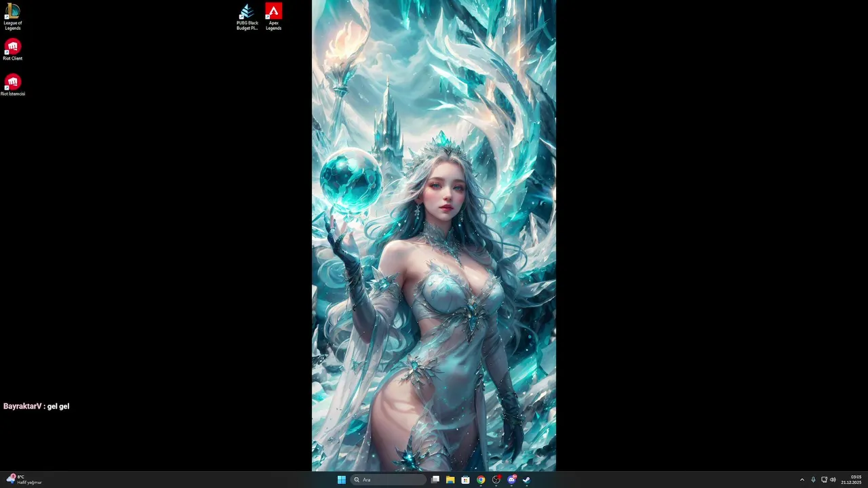Click the taskbar search box labeled Ara
Image resolution: width=868 pixels, height=488 pixels.
point(389,480)
